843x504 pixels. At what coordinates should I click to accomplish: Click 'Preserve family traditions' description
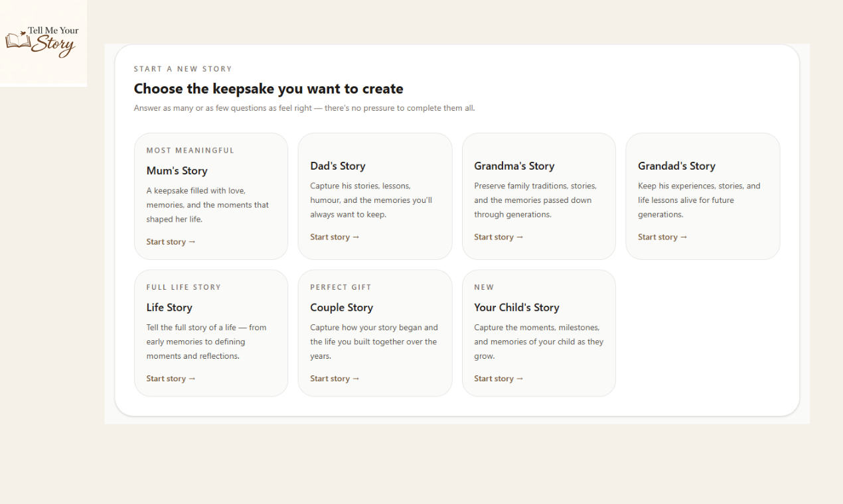coord(536,200)
